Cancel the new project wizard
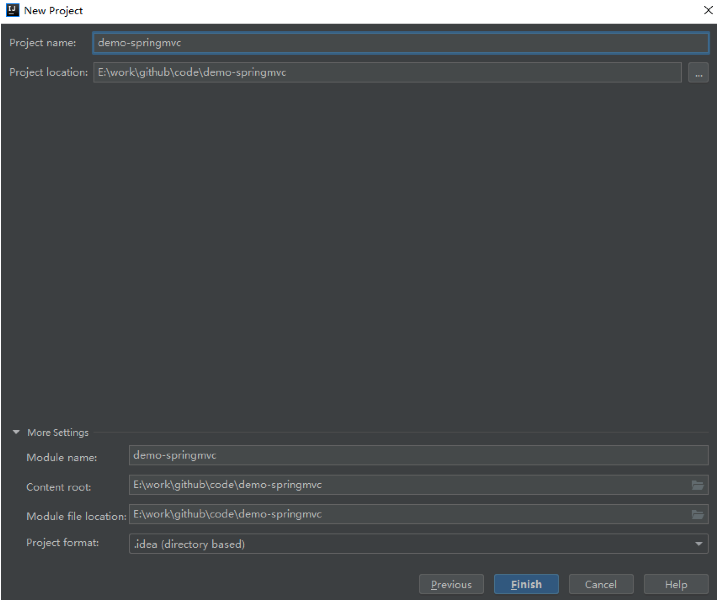The height and width of the screenshot is (602, 719). pos(601,585)
